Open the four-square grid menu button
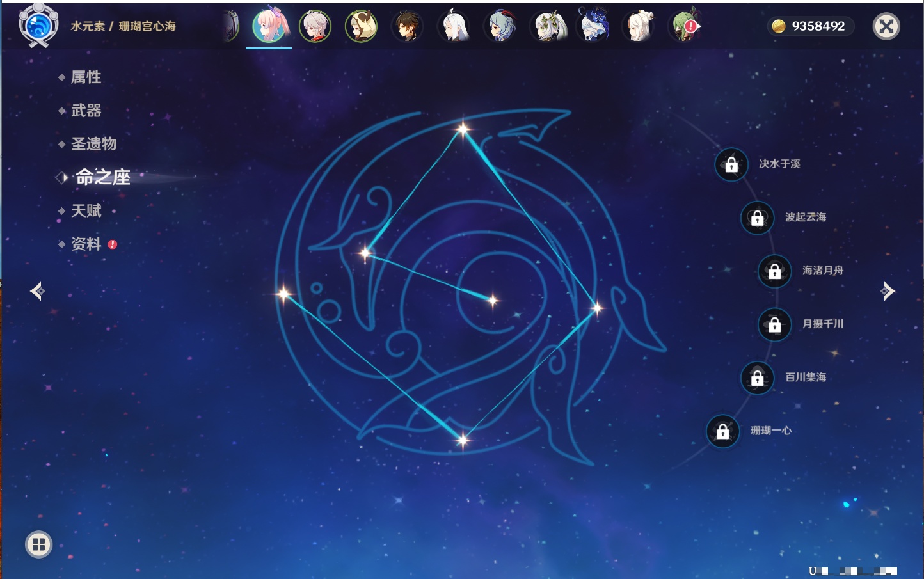Viewport: 924px width, 579px height. 38,544
